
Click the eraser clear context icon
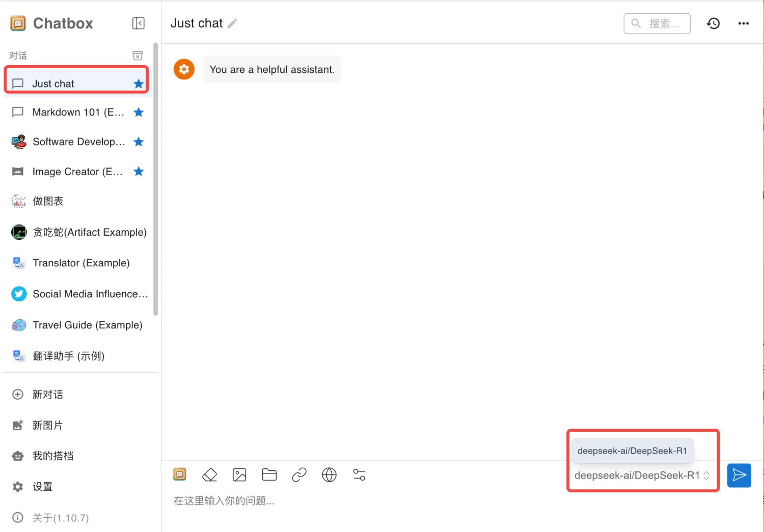[x=209, y=475]
